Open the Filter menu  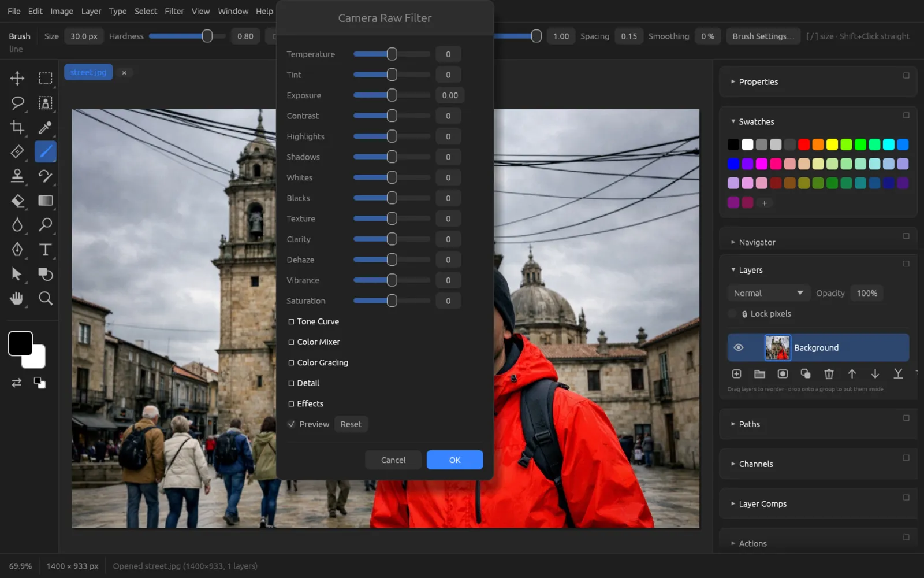tap(174, 11)
